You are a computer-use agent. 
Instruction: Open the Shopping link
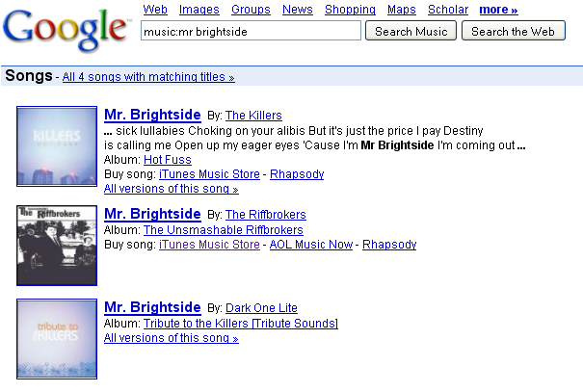coord(350,10)
